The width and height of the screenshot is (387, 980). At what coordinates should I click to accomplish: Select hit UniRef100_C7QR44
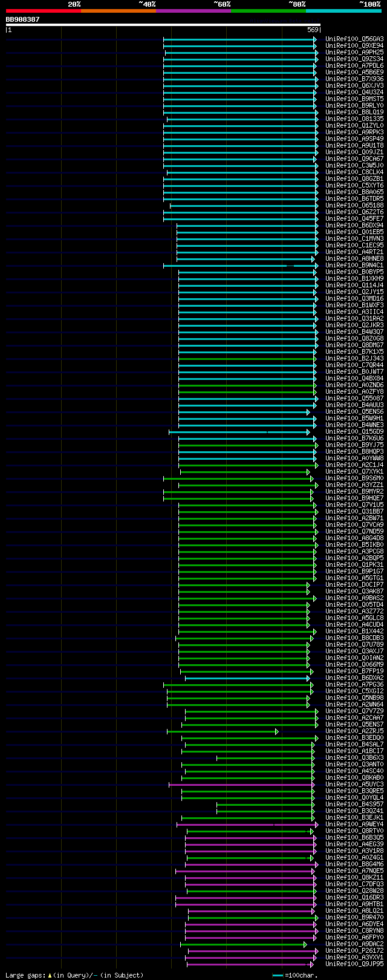(x=354, y=365)
